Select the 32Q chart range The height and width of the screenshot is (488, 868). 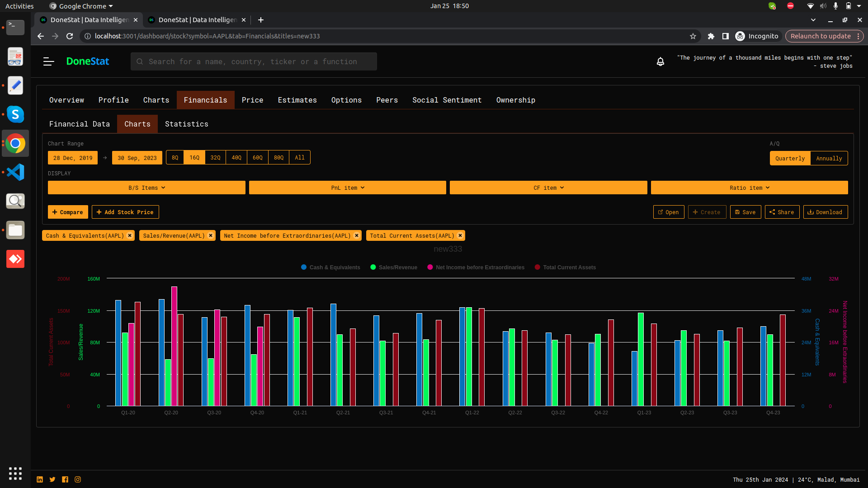(x=215, y=158)
